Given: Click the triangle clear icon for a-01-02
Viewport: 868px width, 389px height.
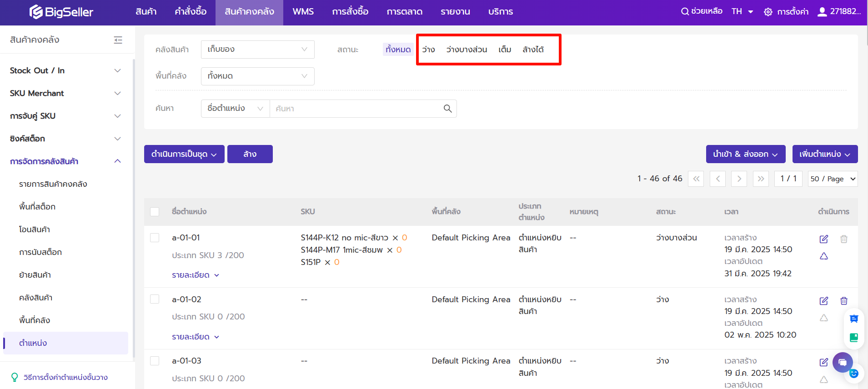Looking at the screenshot, I should point(824,318).
